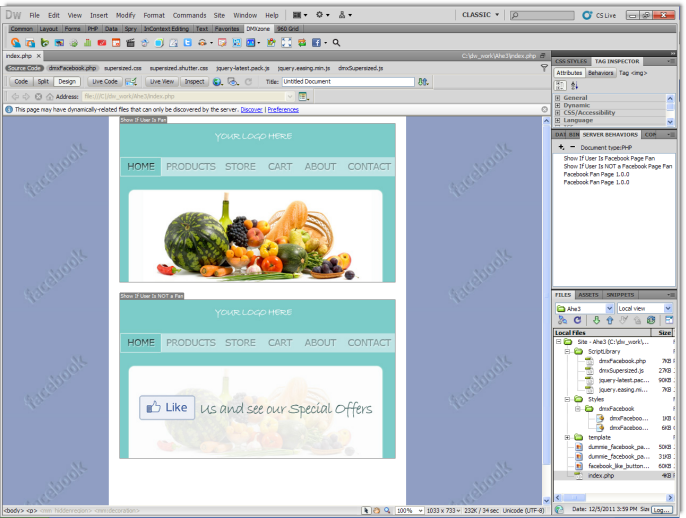Click the Stop icon in the address bar
This screenshot has width=686, height=518.
38,96
